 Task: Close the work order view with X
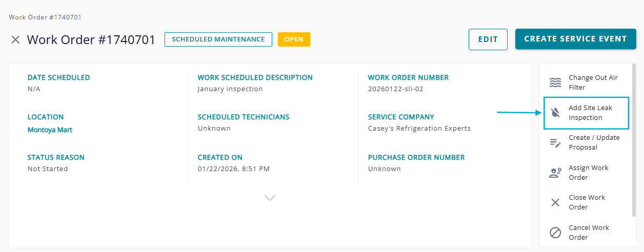15,39
